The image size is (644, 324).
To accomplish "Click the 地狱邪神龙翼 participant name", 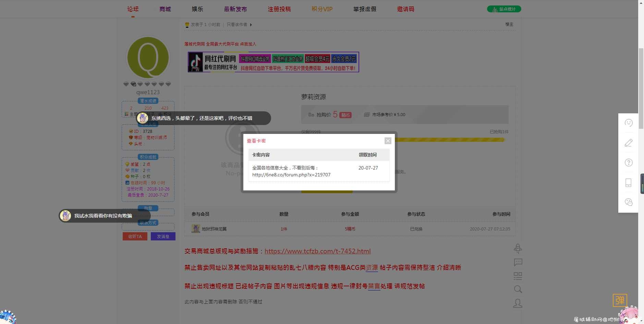I will click(214, 229).
